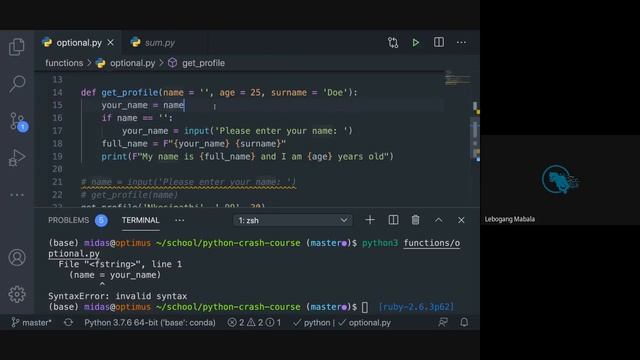Viewport: 640px width, 360px height.
Task: Select the TERMINAL panel tab
Action: coord(140,220)
